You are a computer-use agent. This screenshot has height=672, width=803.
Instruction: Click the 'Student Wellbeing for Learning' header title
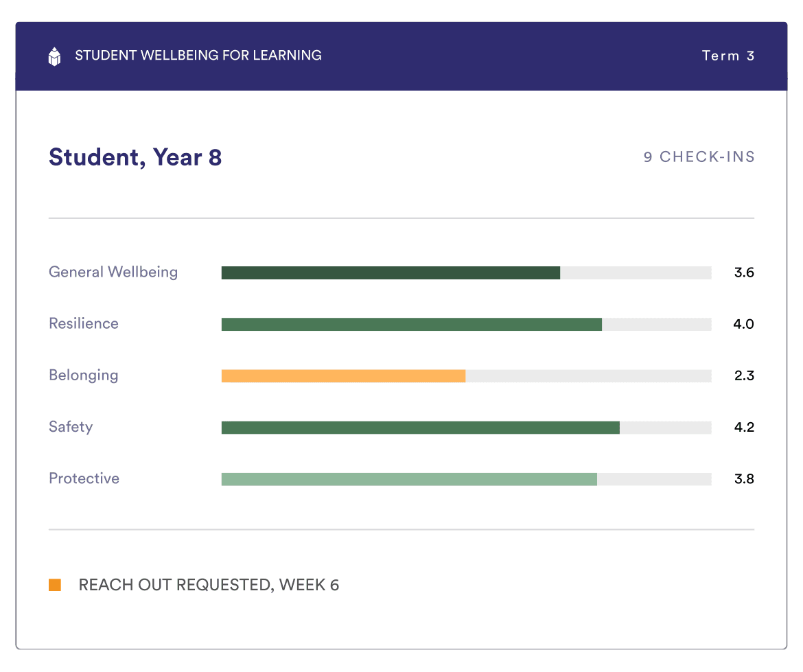click(x=198, y=56)
